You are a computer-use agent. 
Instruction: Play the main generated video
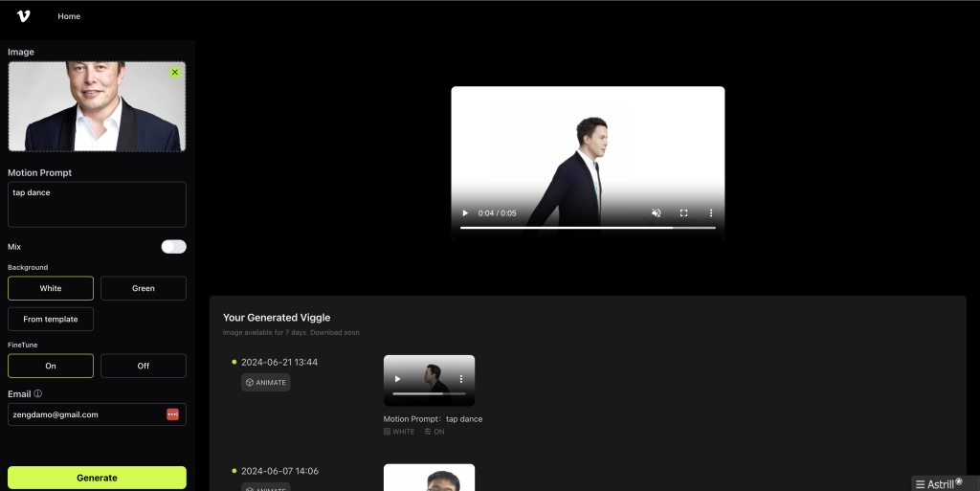(465, 213)
